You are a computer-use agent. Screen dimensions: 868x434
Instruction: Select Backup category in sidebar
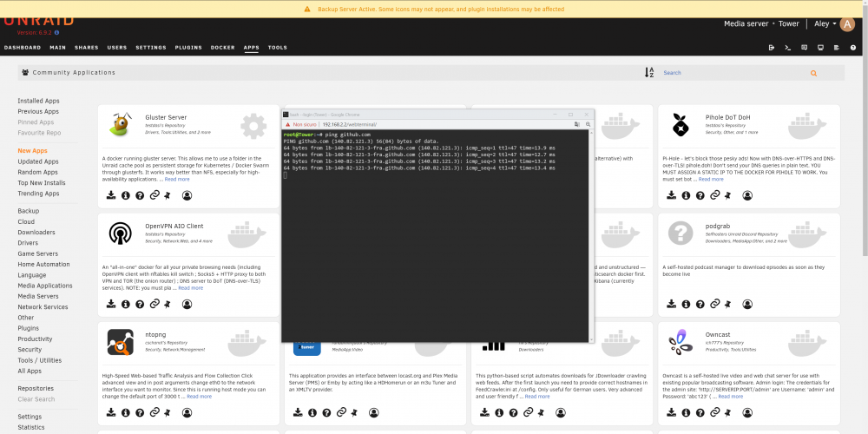pyautogui.click(x=29, y=211)
